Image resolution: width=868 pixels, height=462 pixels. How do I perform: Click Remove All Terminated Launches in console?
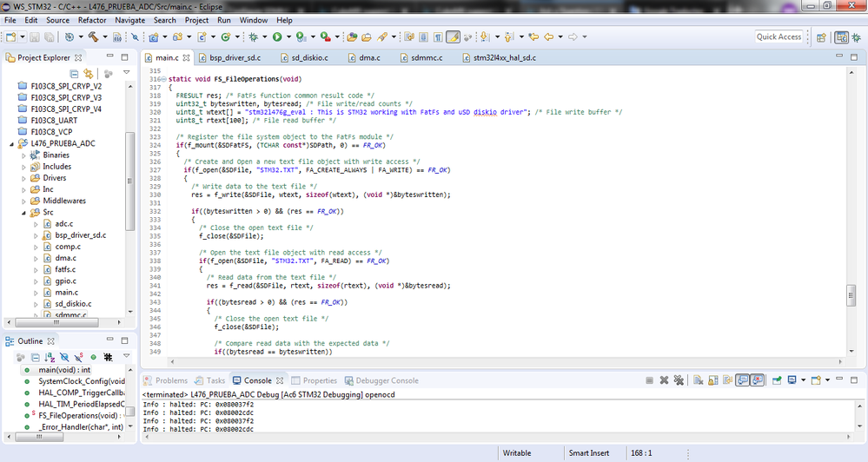679,380
